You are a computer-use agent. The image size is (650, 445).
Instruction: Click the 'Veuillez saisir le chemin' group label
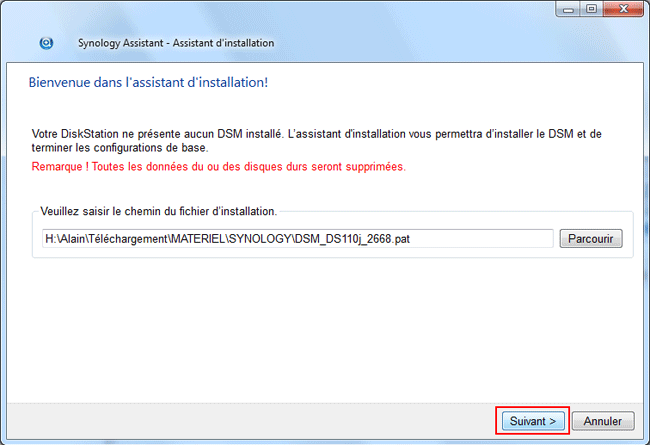(x=158, y=211)
